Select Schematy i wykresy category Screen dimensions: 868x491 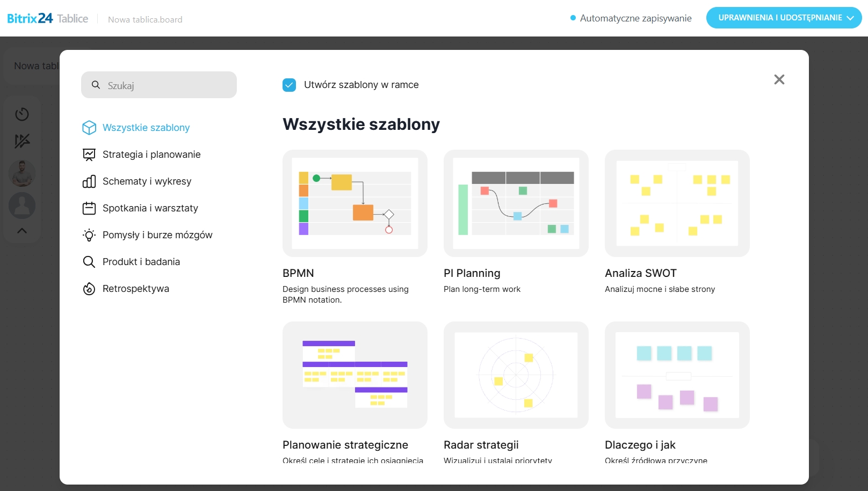coord(147,181)
